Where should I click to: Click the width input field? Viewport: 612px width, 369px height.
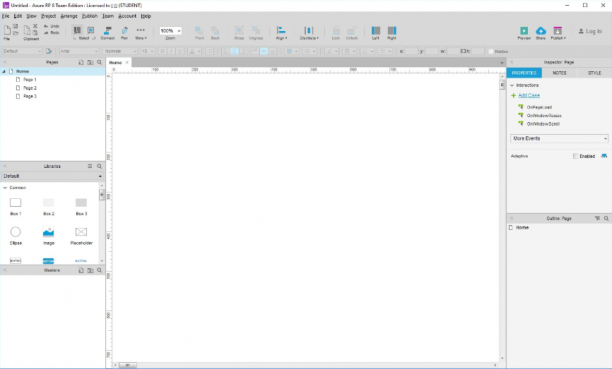pyautogui.click(x=453, y=51)
